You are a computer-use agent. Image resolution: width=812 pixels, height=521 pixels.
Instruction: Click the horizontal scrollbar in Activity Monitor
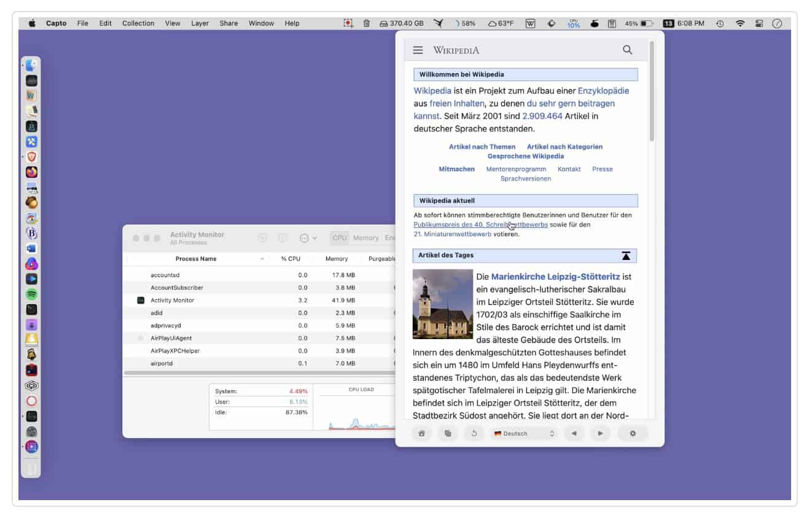(259, 373)
